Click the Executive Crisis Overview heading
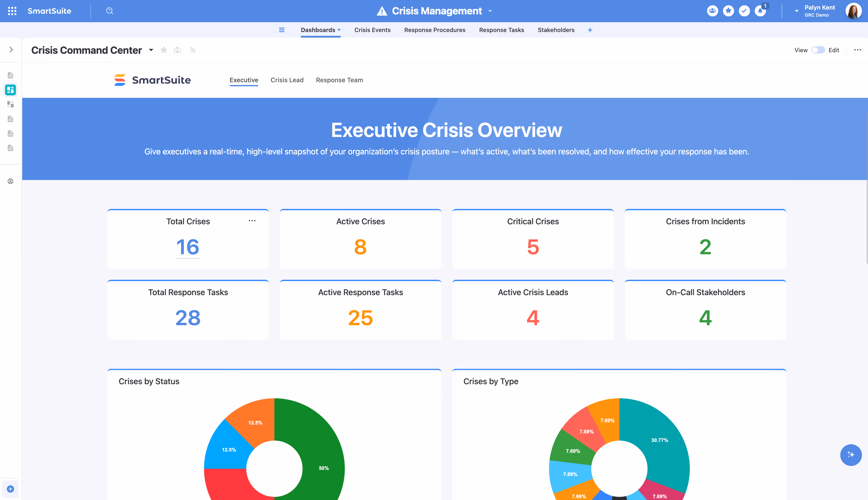This screenshot has height=500, width=868. (446, 130)
